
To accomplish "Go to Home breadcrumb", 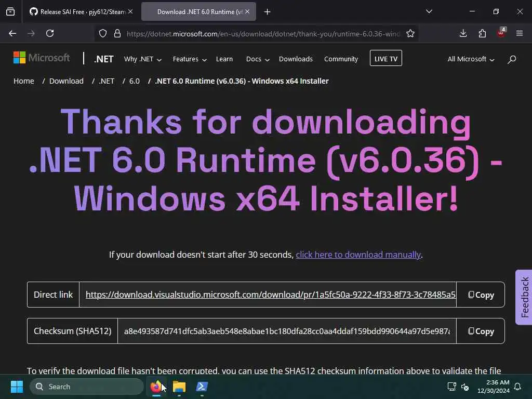I will [24, 81].
